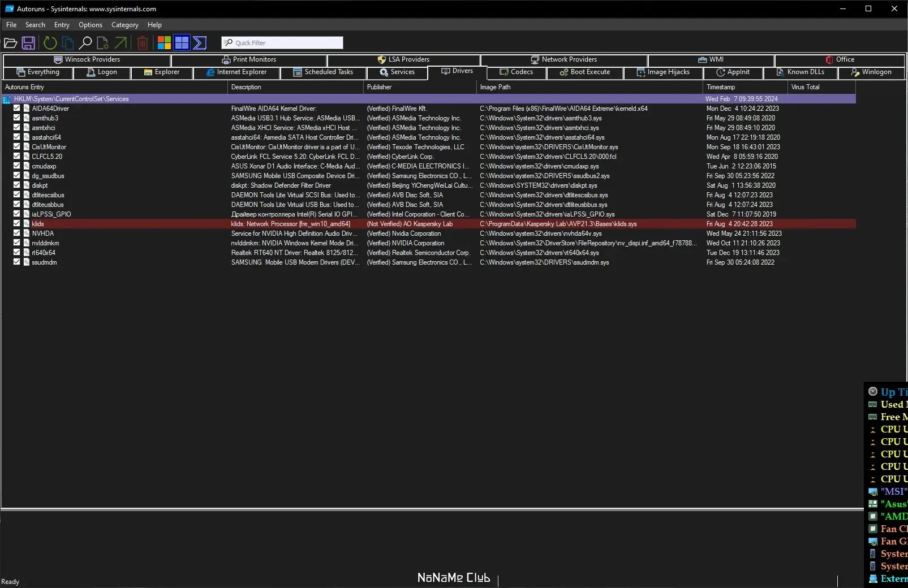Click the chip icon beside "AMD" gadget entry
The width and height of the screenshot is (908, 588).
[873, 516]
